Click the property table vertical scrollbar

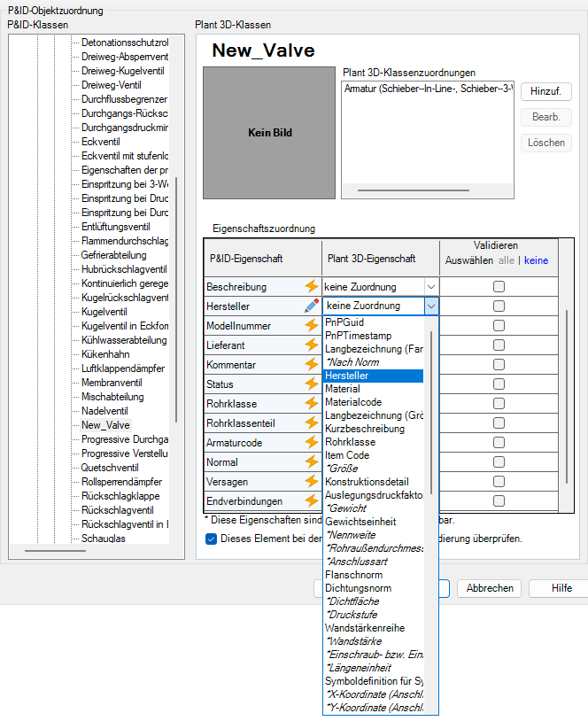pyautogui.click(x=567, y=396)
